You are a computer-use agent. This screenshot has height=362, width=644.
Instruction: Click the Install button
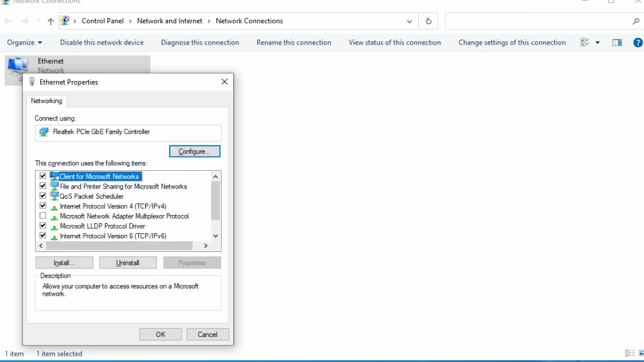pyautogui.click(x=64, y=263)
